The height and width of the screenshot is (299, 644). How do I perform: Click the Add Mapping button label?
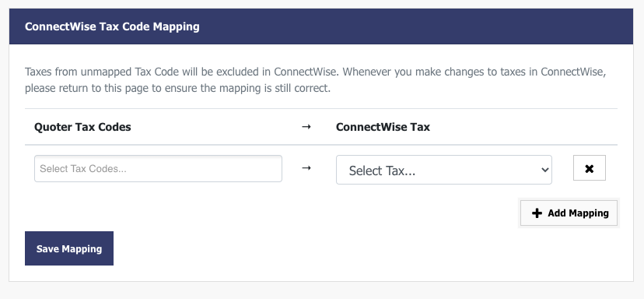click(x=579, y=213)
